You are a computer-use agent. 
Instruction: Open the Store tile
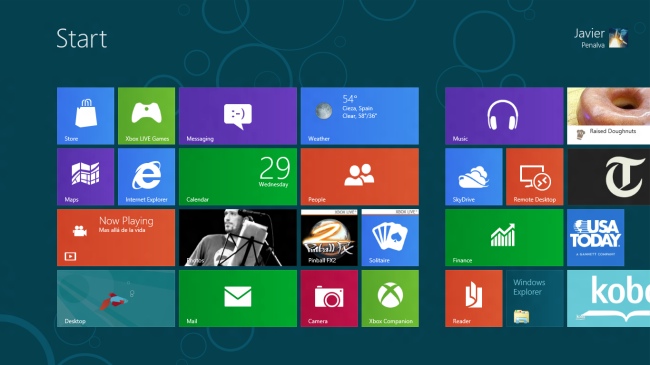(x=85, y=116)
